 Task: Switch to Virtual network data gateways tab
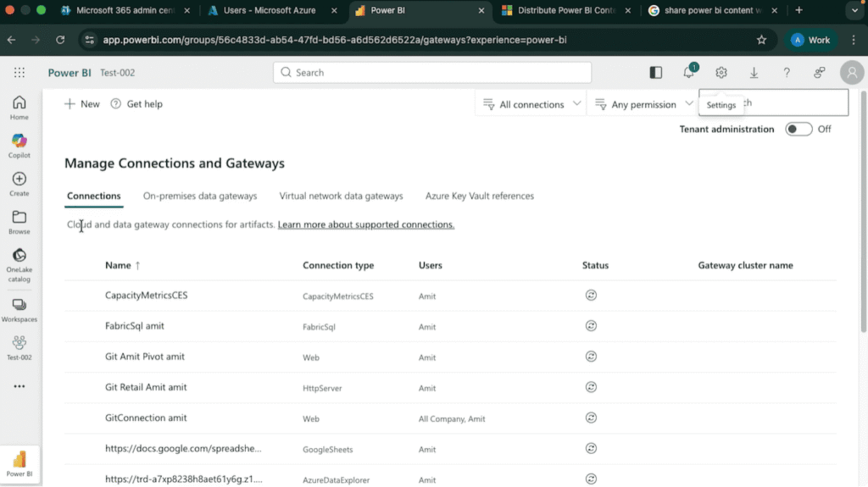(x=341, y=196)
